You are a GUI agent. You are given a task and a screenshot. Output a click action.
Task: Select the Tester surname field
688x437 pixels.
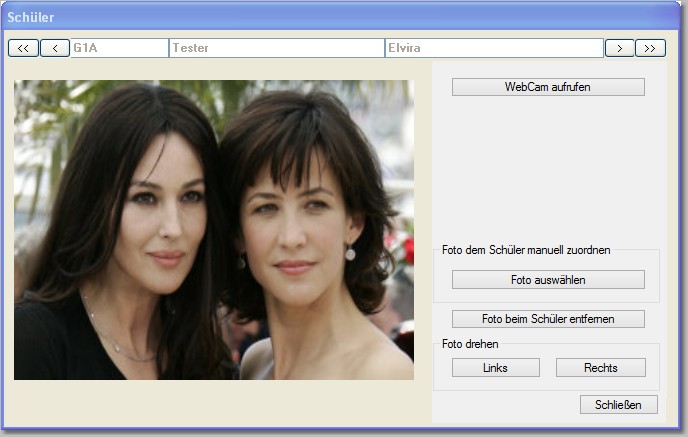click(x=276, y=48)
